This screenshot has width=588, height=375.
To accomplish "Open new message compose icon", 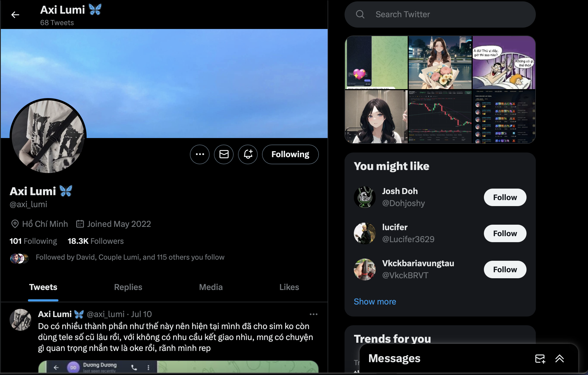I will tap(540, 359).
